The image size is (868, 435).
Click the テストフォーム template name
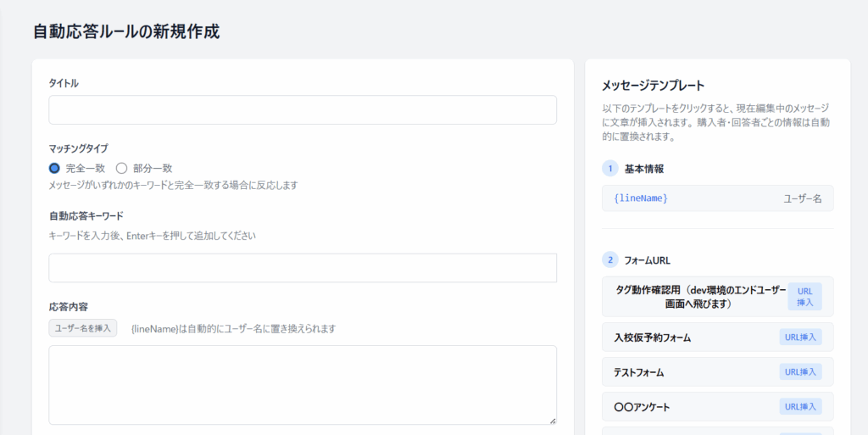click(639, 372)
